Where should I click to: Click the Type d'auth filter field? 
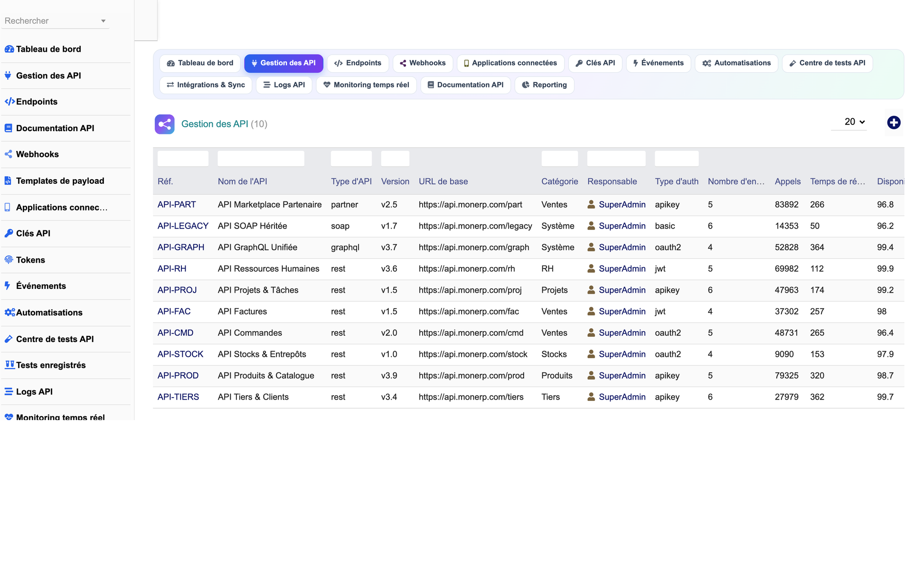(677, 159)
